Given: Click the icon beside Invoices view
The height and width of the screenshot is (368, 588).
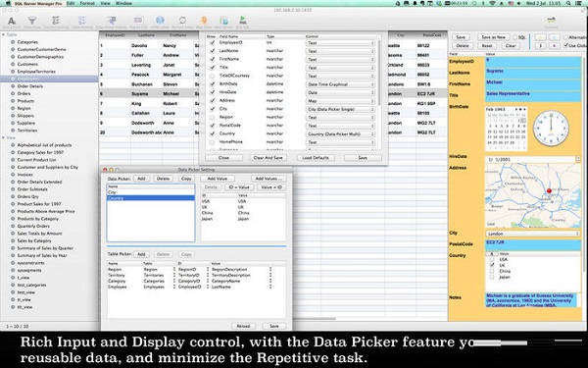Looking at the screenshot, I should coord(13,175).
